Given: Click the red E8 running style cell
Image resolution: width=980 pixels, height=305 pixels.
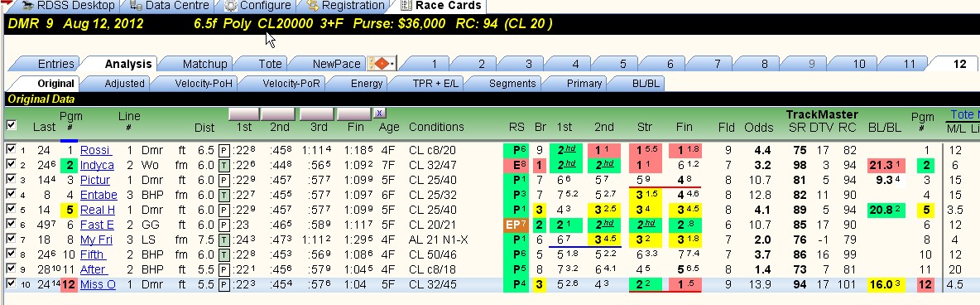Looking at the screenshot, I should point(516,165).
